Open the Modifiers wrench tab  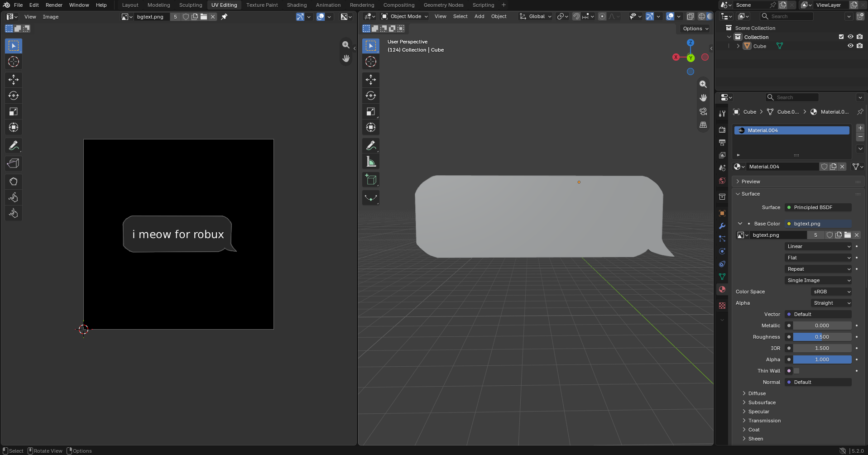pyautogui.click(x=722, y=226)
